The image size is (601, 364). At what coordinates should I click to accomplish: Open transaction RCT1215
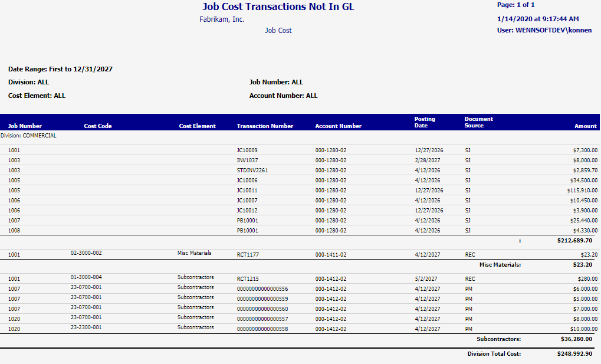coord(248,279)
